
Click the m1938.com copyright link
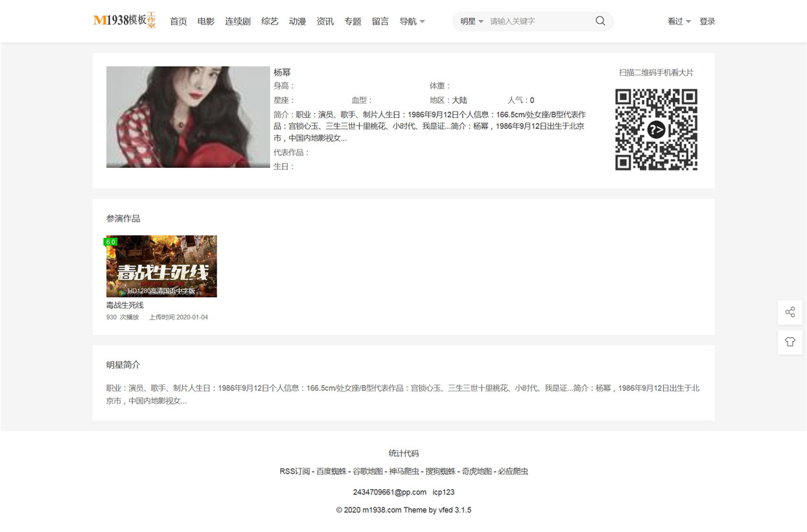[382, 511]
